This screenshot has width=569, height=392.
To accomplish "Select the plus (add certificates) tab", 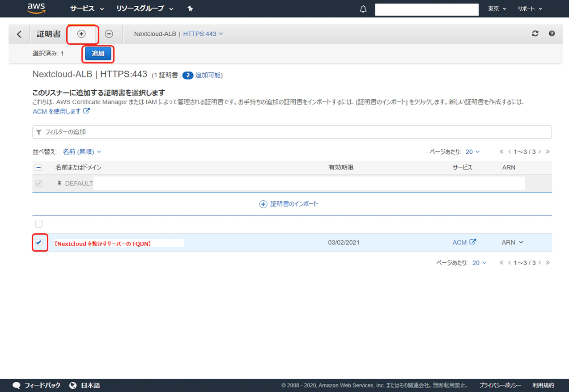I will coord(81,34).
